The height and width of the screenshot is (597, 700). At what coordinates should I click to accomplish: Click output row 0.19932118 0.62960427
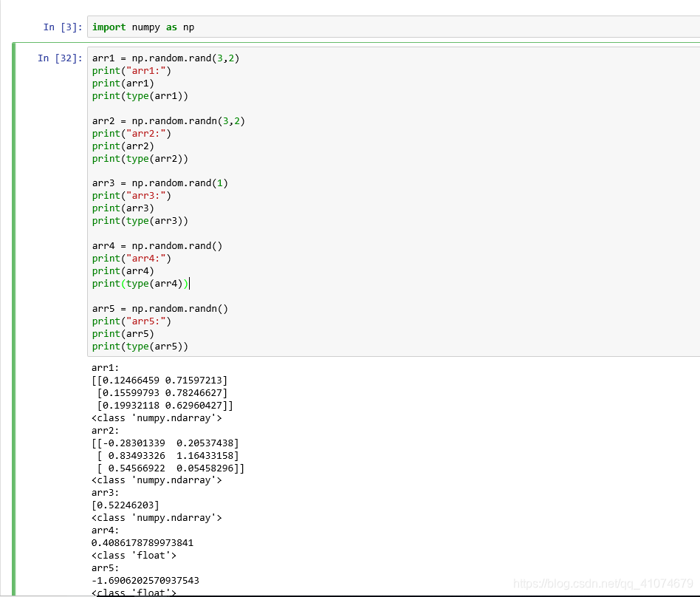click(x=165, y=406)
